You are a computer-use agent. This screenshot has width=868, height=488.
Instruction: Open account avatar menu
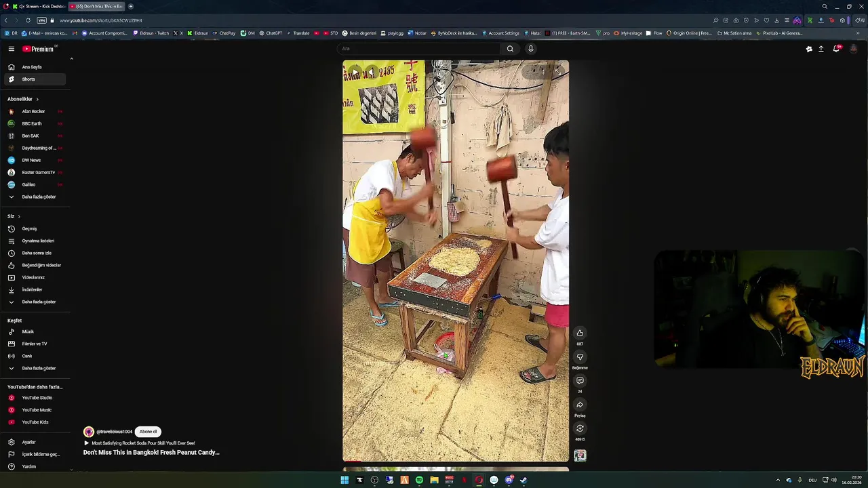pyautogui.click(x=854, y=49)
